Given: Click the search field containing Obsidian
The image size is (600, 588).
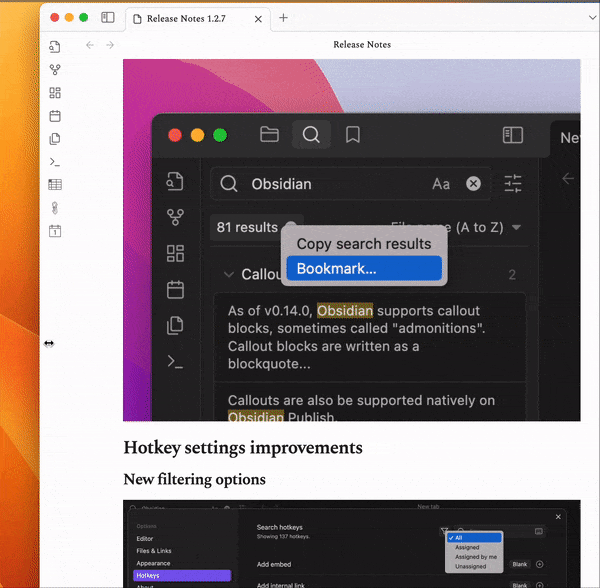Looking at the screenshot, I should [x=350, y=184].
